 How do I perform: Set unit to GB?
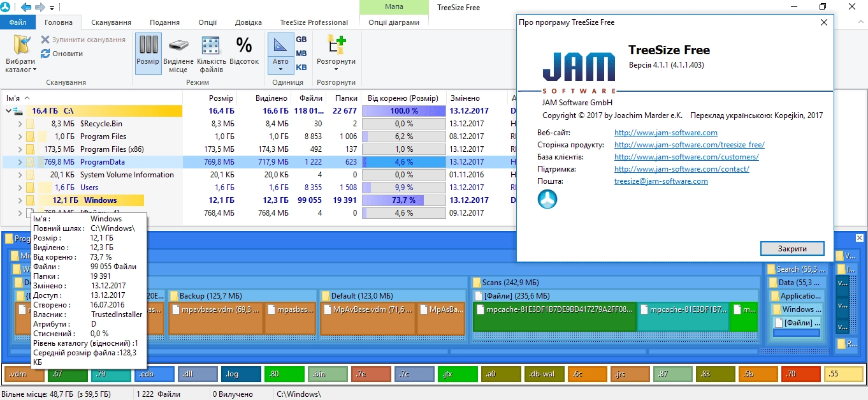coord(301,40)
